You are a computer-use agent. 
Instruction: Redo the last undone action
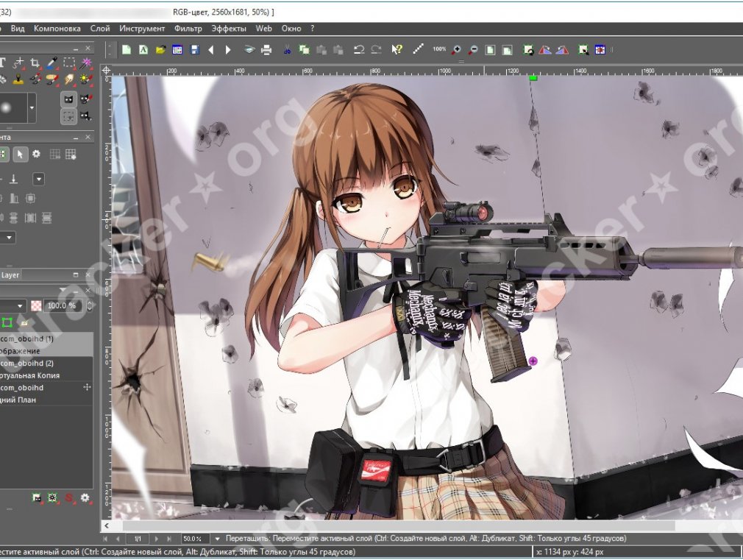(x=376, y=49)
